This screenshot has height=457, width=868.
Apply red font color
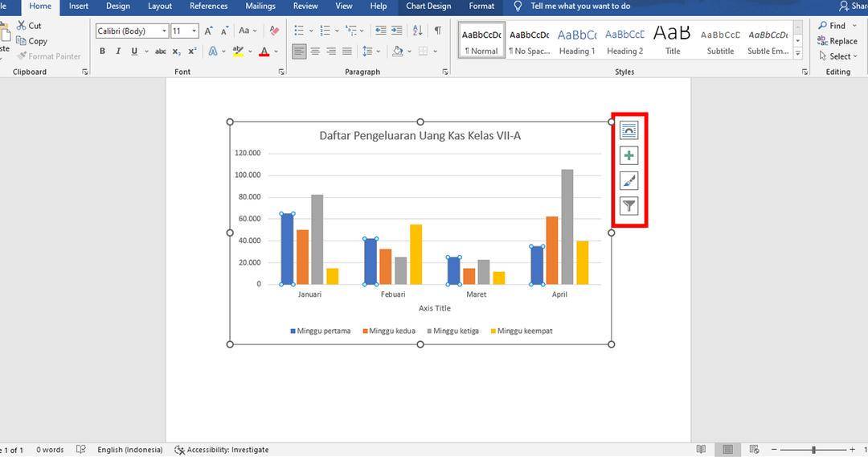264,51
